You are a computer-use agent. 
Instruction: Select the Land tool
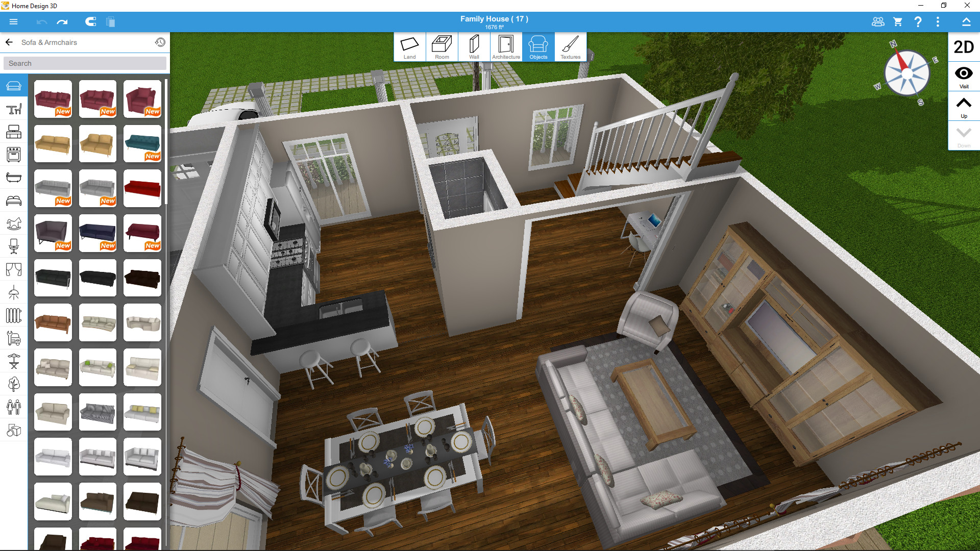pyautogui.click(x=410, y=47)
